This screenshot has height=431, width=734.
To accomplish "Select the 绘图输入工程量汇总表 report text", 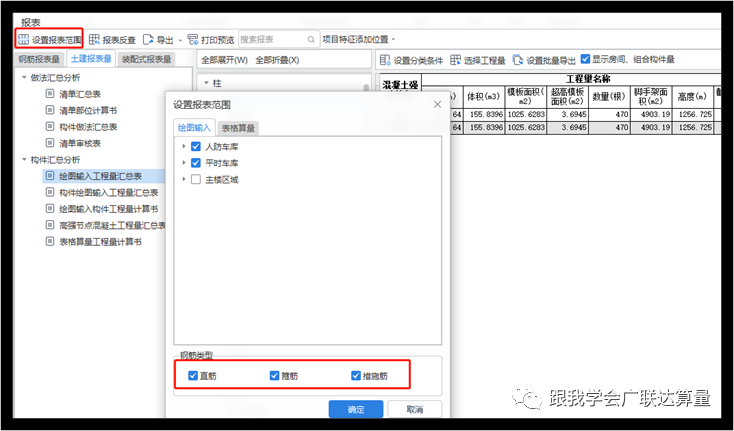I will [101, 176].
